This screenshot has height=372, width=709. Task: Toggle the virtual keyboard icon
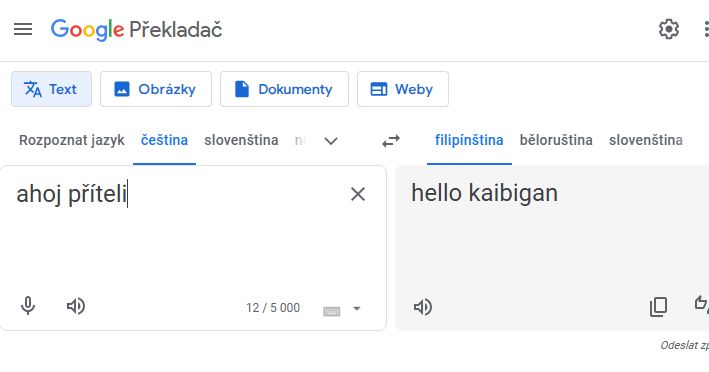click(331, 311)
